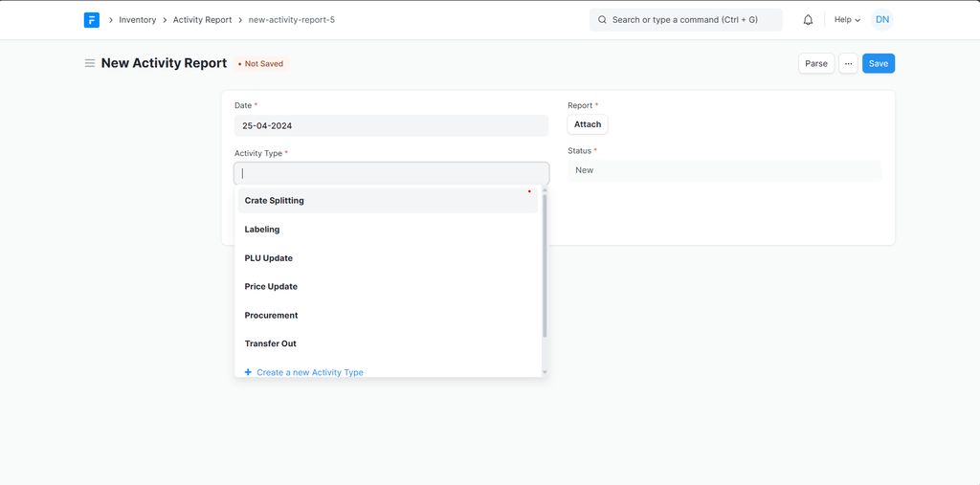Click the dropdown scroll down arrow
Image resolution: width=980 pixels, height=485 pixels.
tap(545, 372)
